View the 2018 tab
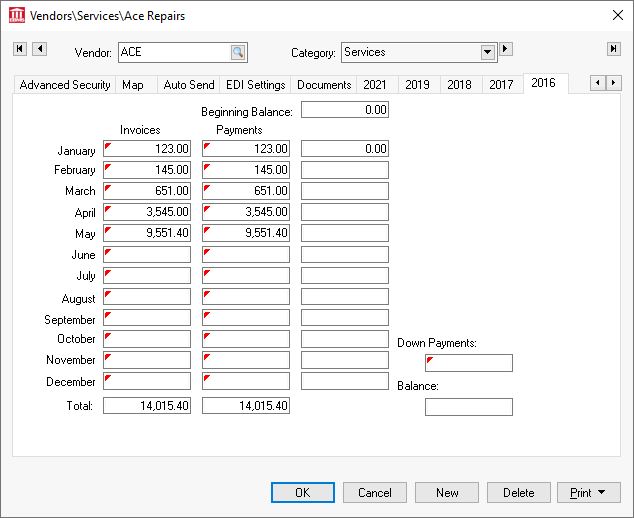Viewport: 634px width, 518px height. [459, 85]
